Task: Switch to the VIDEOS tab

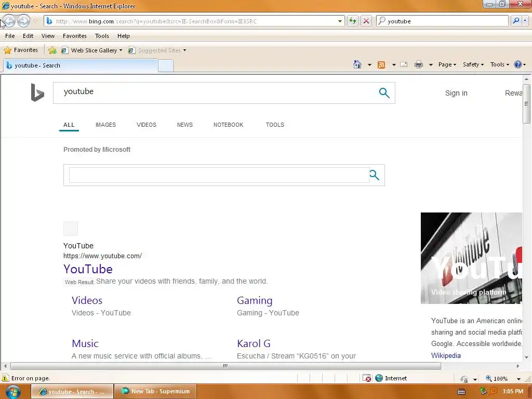Action: [x=146, y=125]
